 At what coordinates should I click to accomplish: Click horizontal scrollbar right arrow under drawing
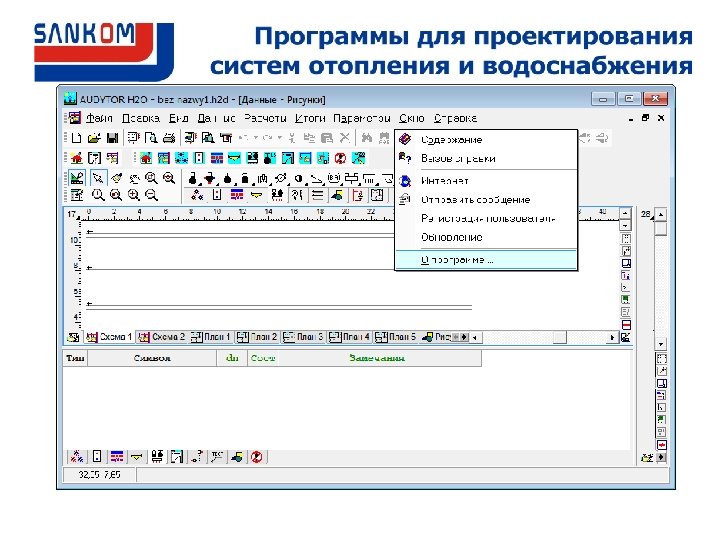pos(612,338)
